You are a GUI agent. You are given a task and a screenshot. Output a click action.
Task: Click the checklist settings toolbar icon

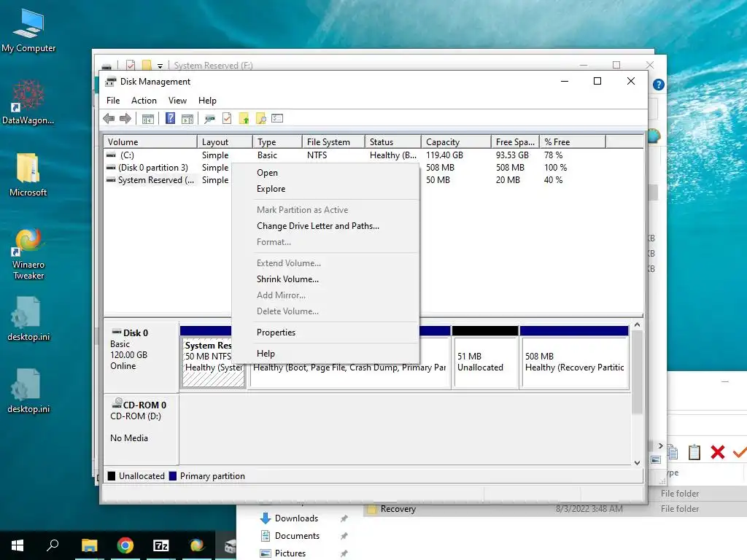coord(277,118)
